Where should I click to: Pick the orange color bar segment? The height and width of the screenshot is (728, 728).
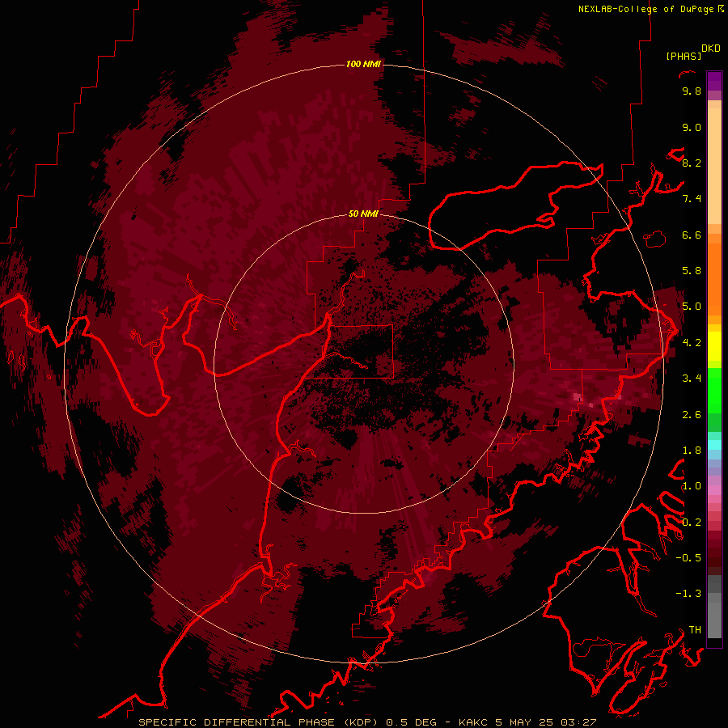(714, 278)
